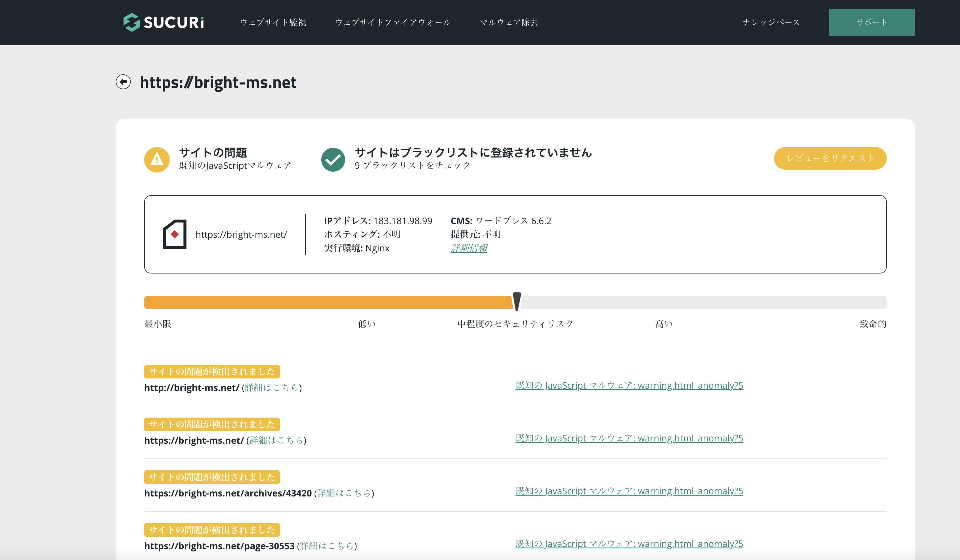960x560 pixels.
Task: Click the http://bright-ms.net/ bold URL
Action: (x=192, y=388)
